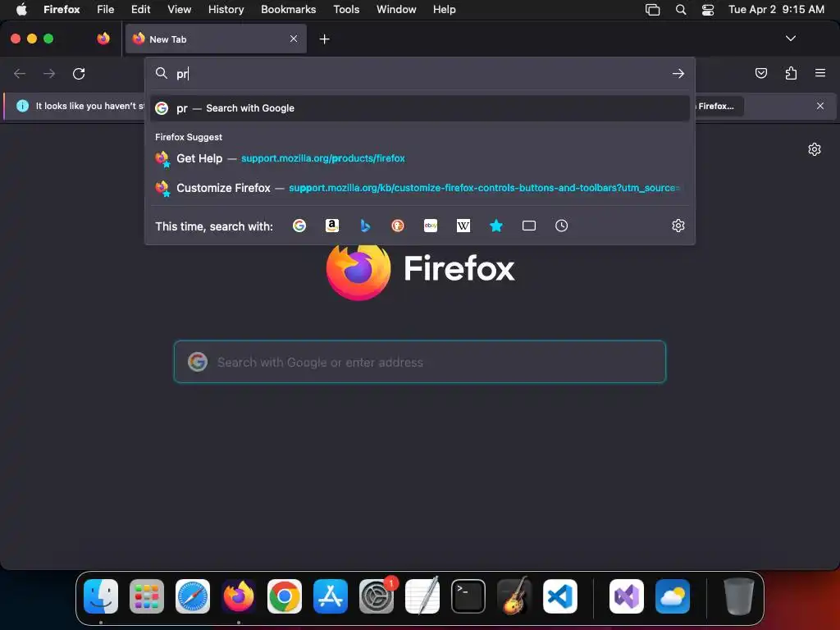Image resolution: width=840 pixels, height=630 pixels.
Task: Search history using the clock icon
Action: click(x=561, y=226)
